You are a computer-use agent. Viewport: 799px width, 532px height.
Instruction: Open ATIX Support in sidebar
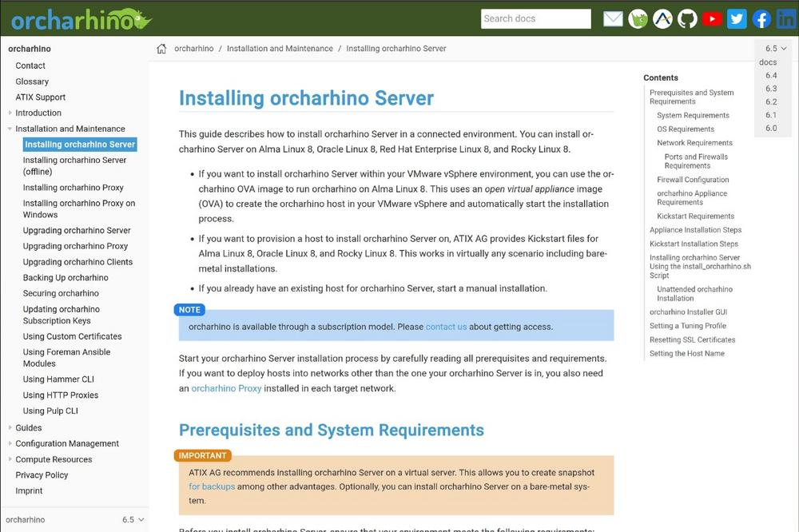click(40, 97)
